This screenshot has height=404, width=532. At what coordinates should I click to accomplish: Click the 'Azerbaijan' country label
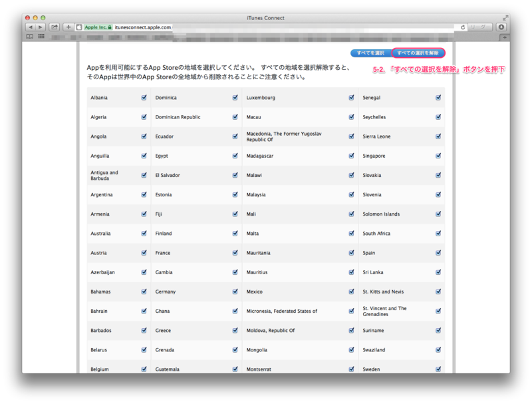tap(102, 272)
